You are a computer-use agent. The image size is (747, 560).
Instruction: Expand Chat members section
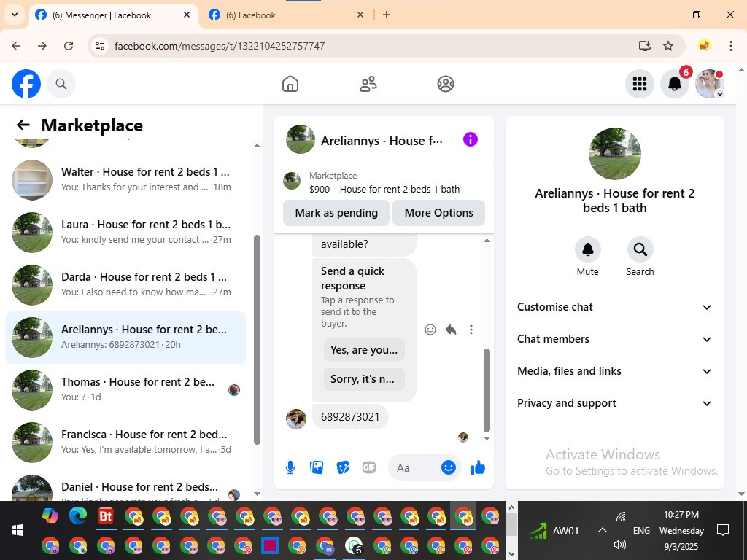(614, 339)
